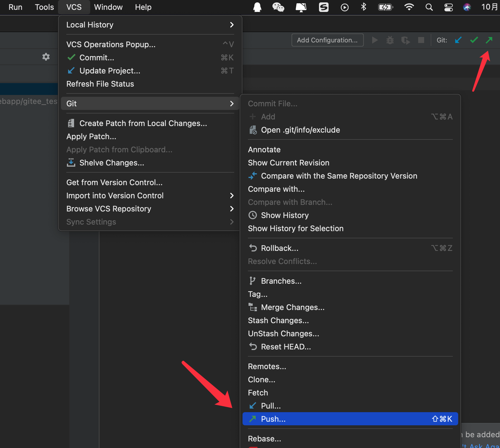Choose Stash Changes...
This screenshot has width=500, height=448.
(350, 320)
